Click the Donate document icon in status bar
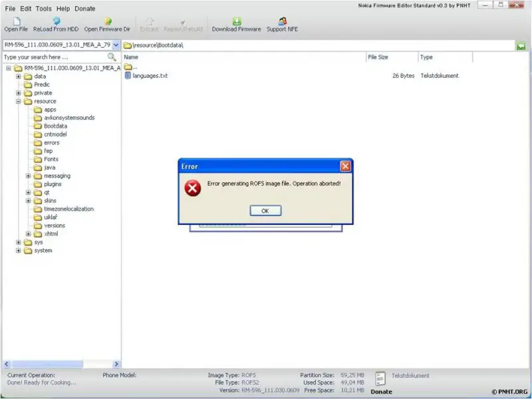 380,378
